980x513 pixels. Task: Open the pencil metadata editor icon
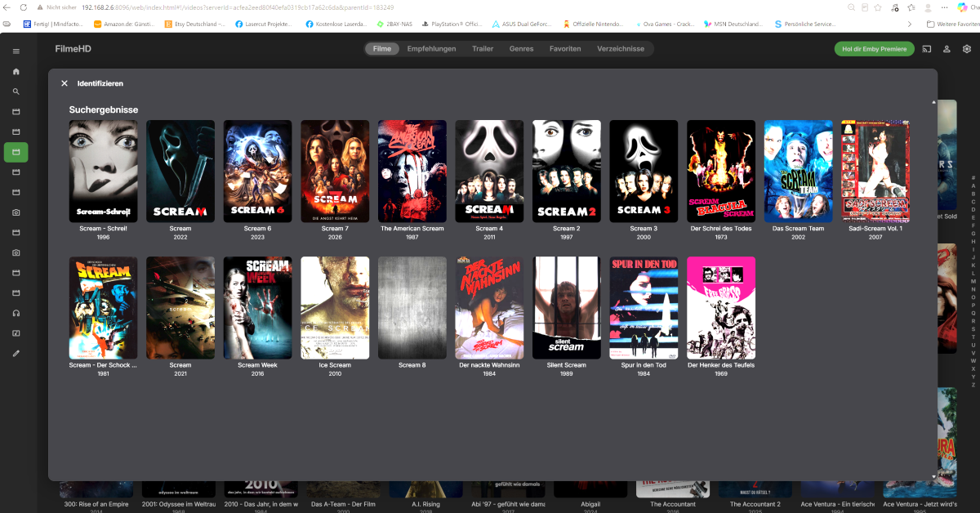point(16,353)
